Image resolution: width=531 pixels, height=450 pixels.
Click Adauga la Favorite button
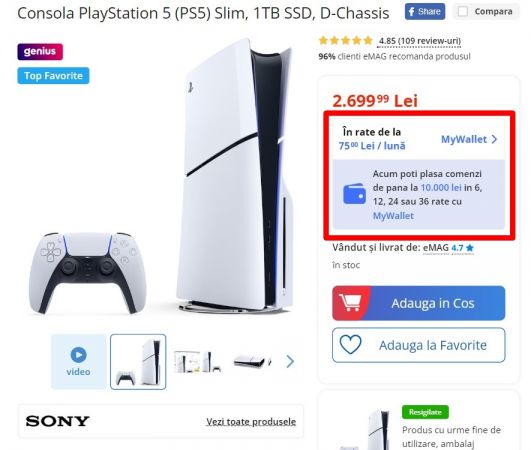[419, 345]
